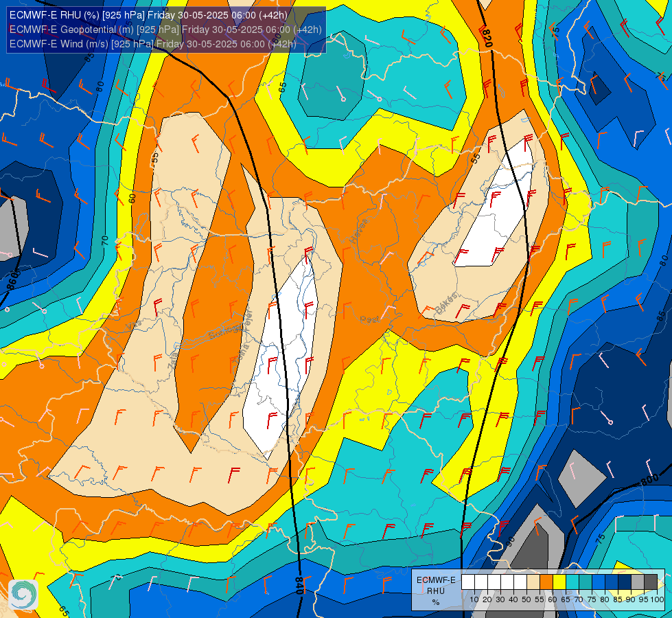
Task: Pick the dark gray 95-100% legend swatch
Action: [x=651, y=582]
